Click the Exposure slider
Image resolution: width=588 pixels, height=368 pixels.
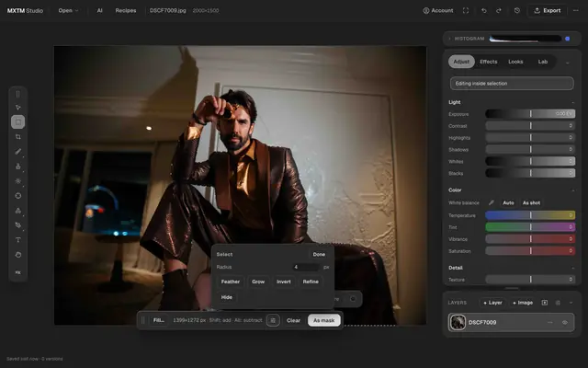[530, 114]
